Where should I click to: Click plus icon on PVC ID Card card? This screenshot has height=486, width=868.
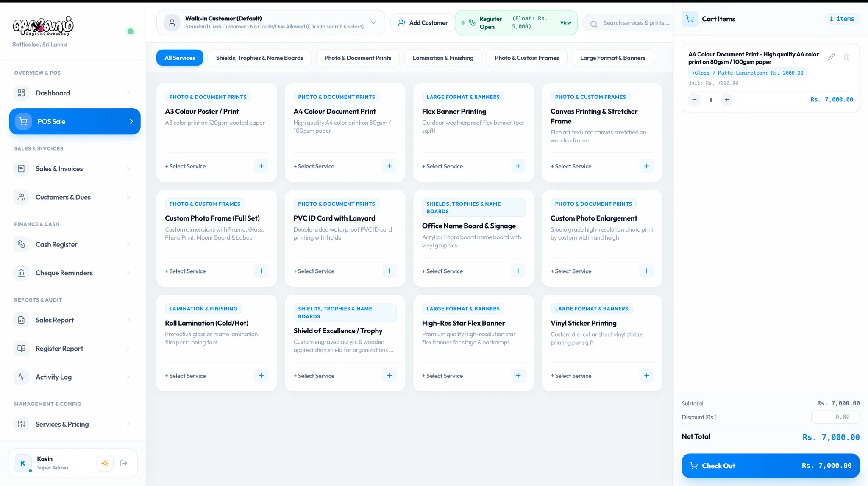click(x=389, y=271)
